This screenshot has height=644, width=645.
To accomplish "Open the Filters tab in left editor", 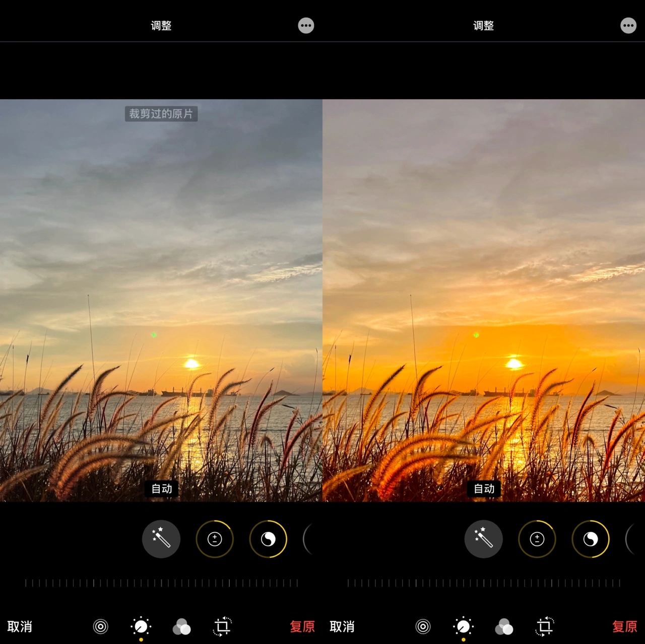I will click(181, 627).
